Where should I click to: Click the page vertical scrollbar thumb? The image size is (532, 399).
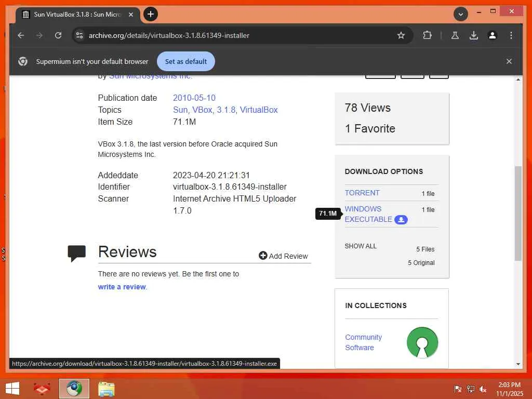click(518, 214)
